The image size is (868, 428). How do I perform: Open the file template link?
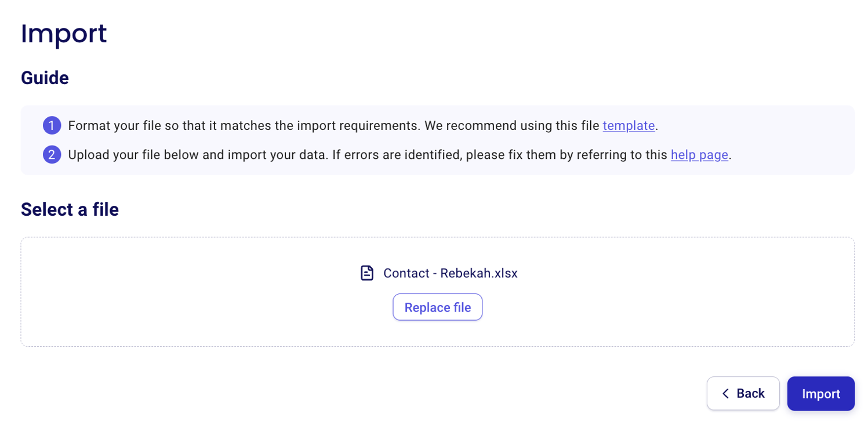coord(629,125)
